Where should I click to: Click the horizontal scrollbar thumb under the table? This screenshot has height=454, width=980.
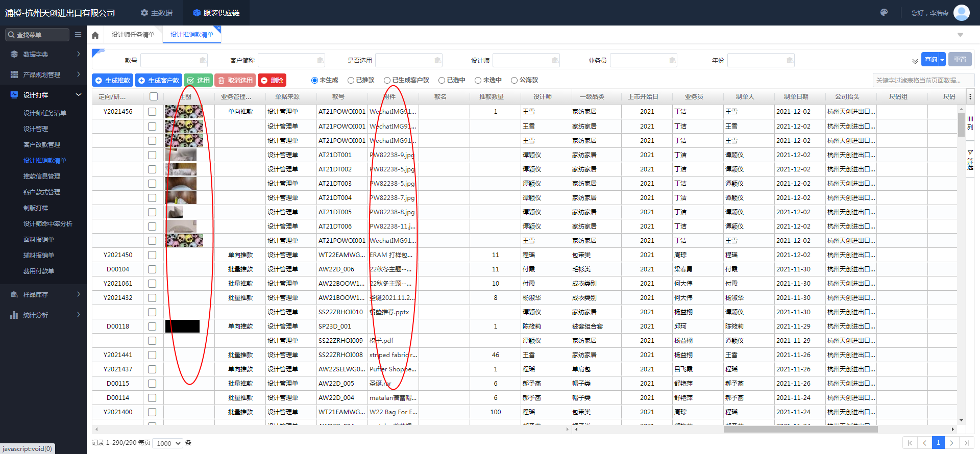click(800, 429)
